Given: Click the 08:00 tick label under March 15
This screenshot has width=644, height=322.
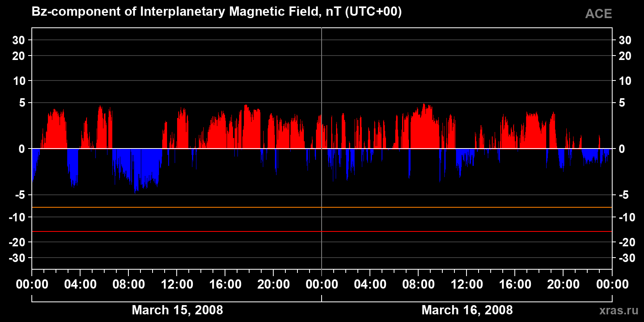Looking at the screenshot, I should pyautogui.click(x=129, y=285).
